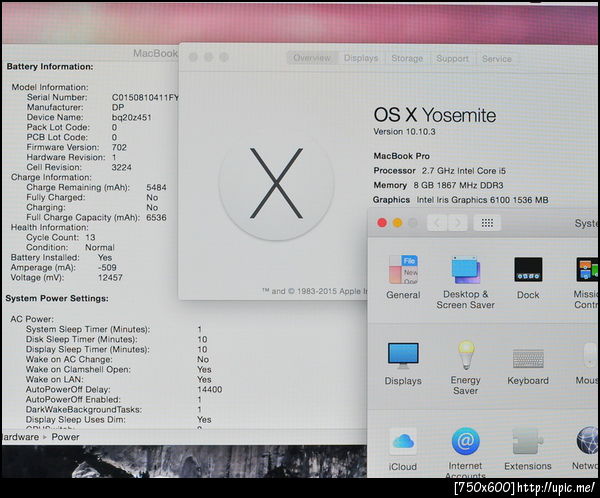Image resolution: width=600 pixels, height=498 pixels.
Task: Open Energy Saver preferences
Action: point(465,368)
